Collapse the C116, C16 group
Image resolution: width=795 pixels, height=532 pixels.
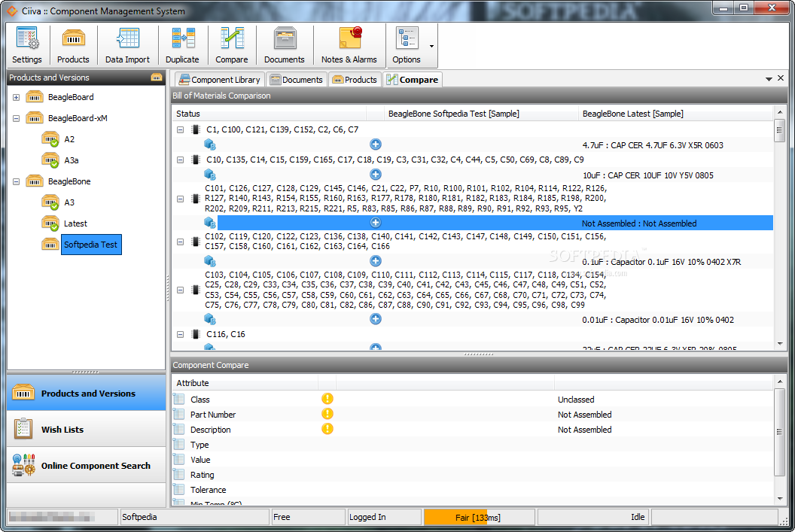click(180, 334)
